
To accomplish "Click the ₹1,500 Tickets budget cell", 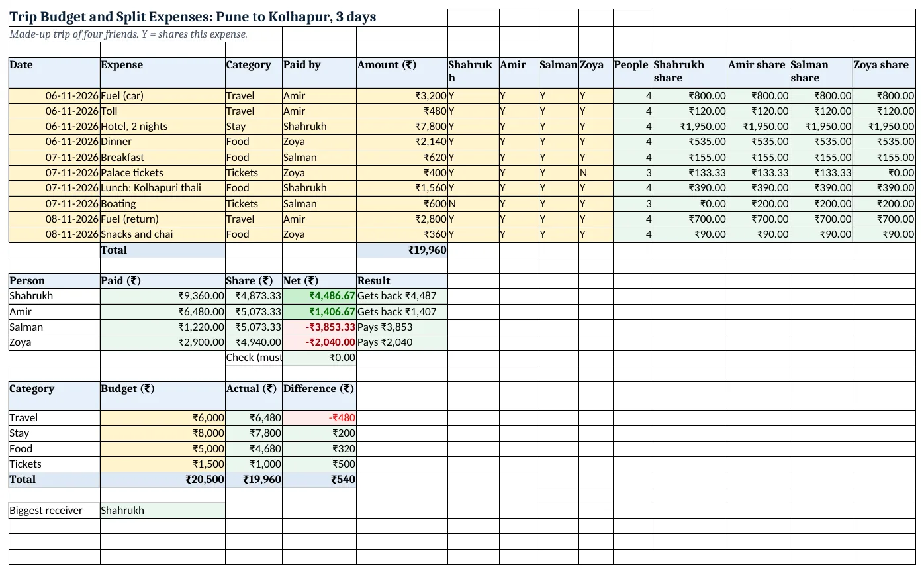I will 163,464.
